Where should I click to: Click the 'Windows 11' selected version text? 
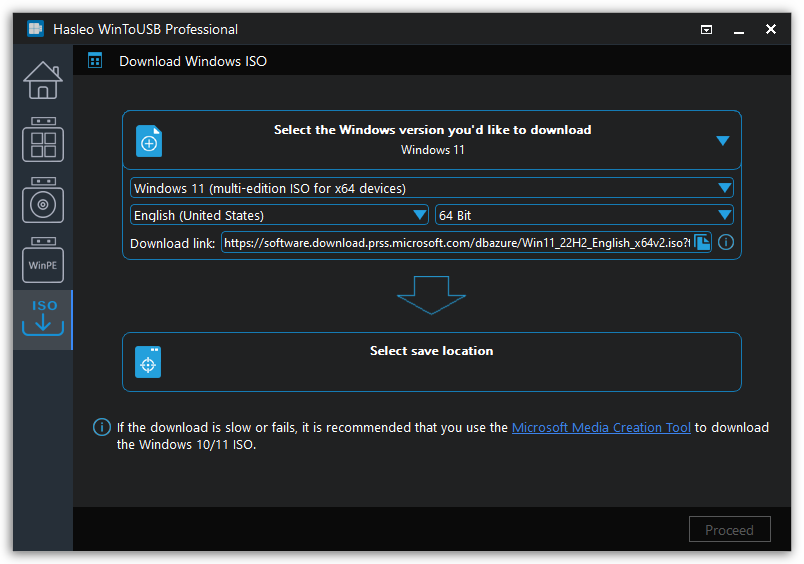[x=432, y=150]
